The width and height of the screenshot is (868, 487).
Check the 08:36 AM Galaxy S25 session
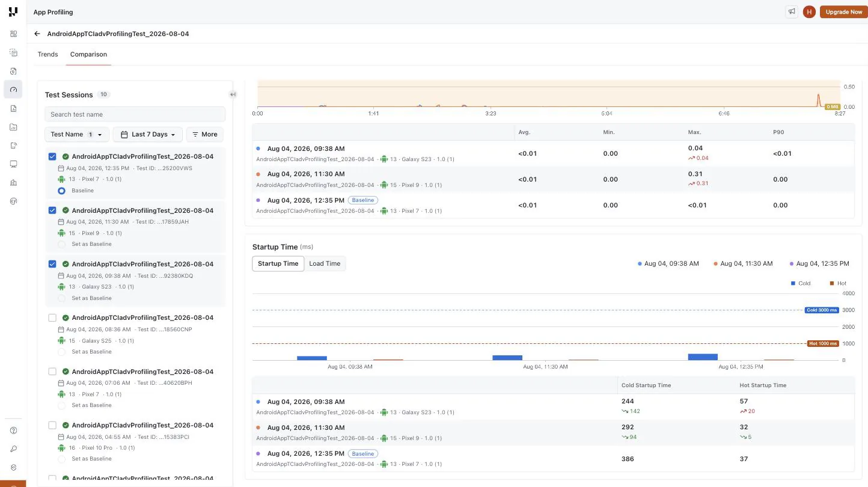(52, 317)
